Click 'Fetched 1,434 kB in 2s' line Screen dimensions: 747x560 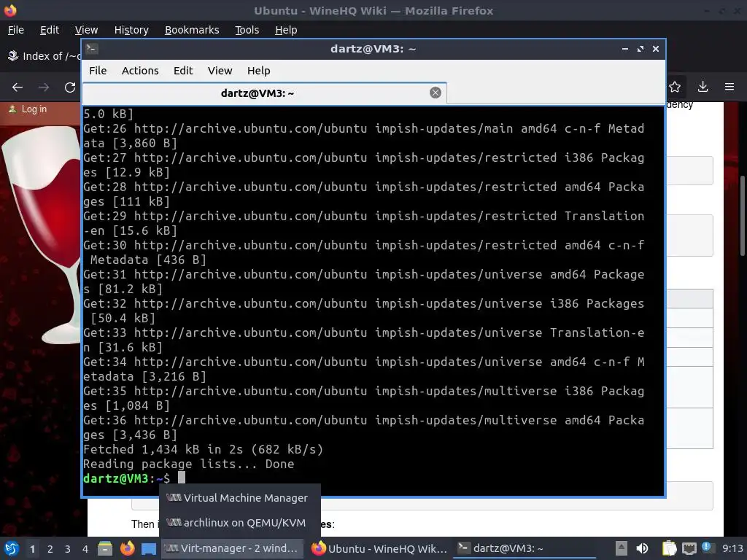(203, 449)
